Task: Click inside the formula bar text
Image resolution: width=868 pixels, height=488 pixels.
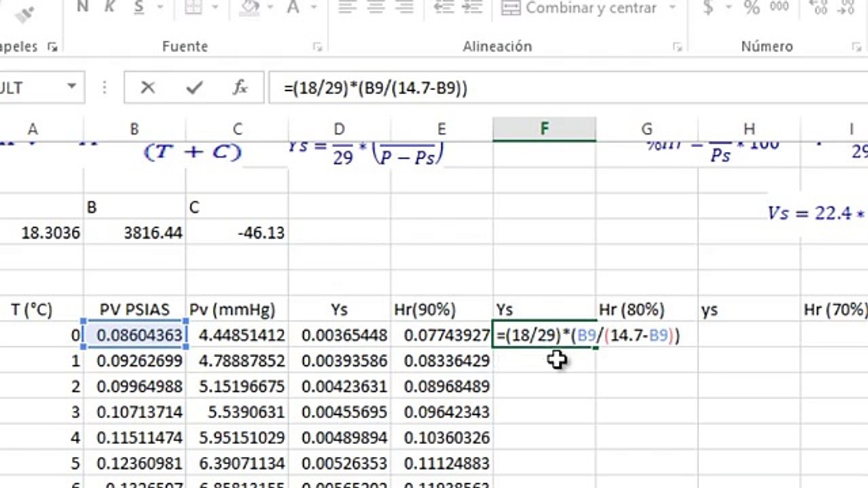Action: point(376,88)
